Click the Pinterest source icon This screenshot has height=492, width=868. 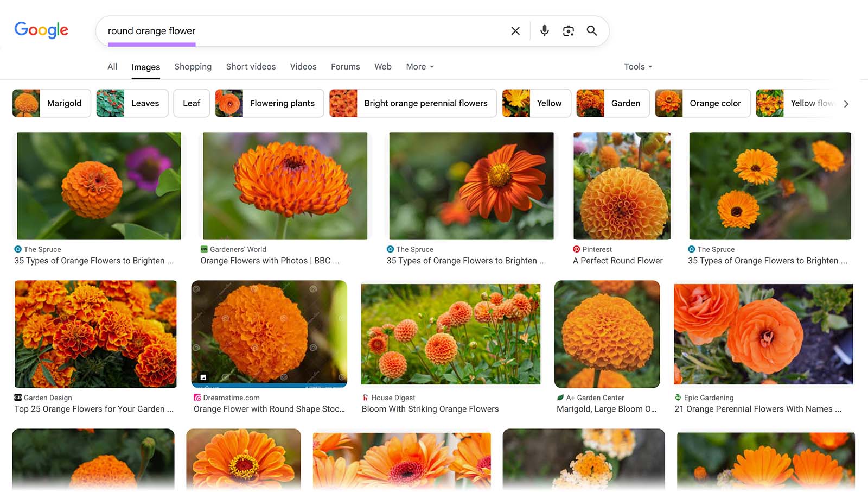click(x=577, y=249)
